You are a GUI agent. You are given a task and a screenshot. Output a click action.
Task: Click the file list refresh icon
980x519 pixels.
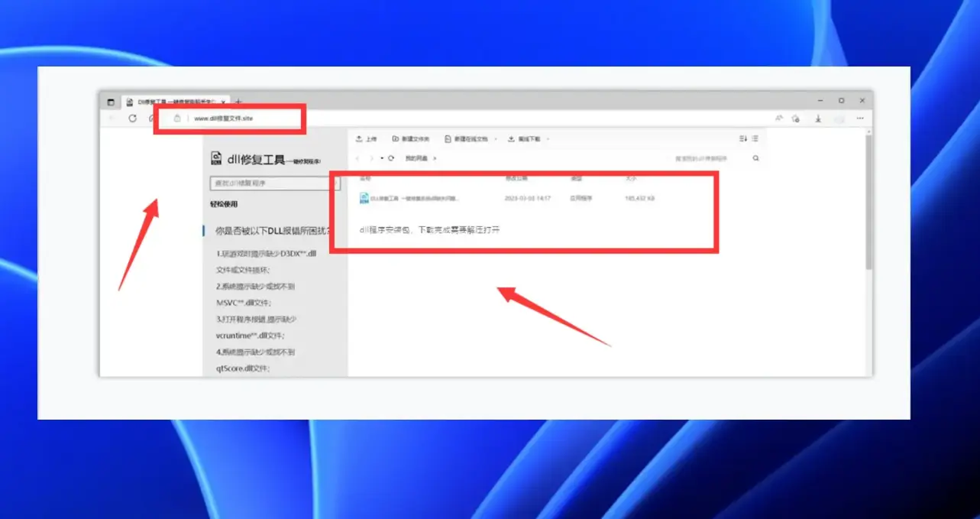pyautogui.click(x=391, y=158)
